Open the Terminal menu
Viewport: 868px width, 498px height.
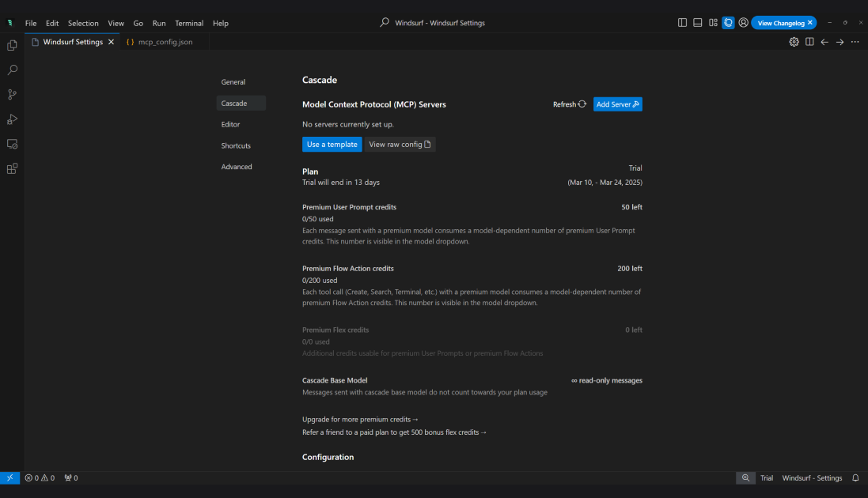click(189, 23)
